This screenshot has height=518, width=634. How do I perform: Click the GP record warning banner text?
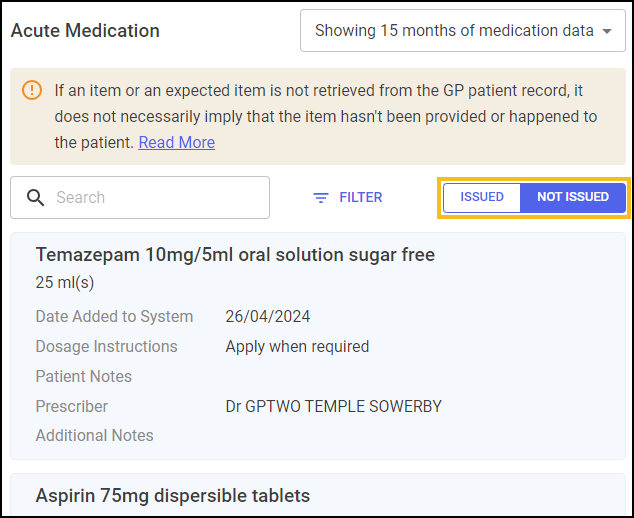(326, 116)
